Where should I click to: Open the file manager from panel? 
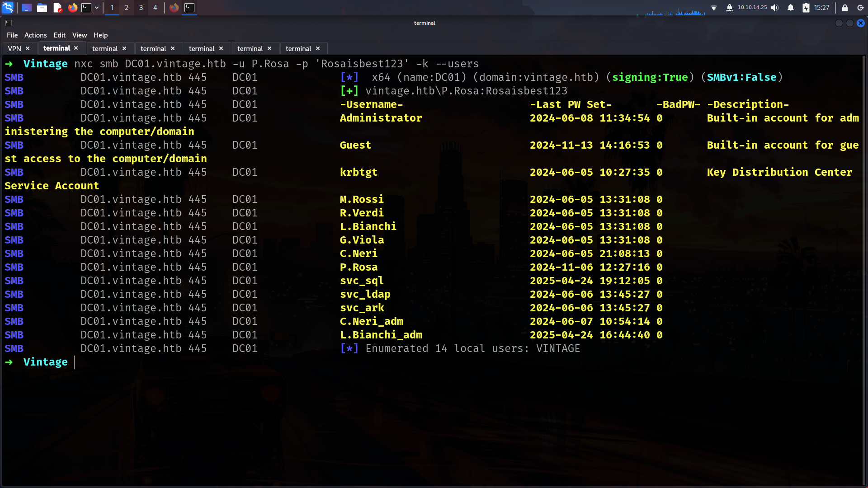point(42,7)
